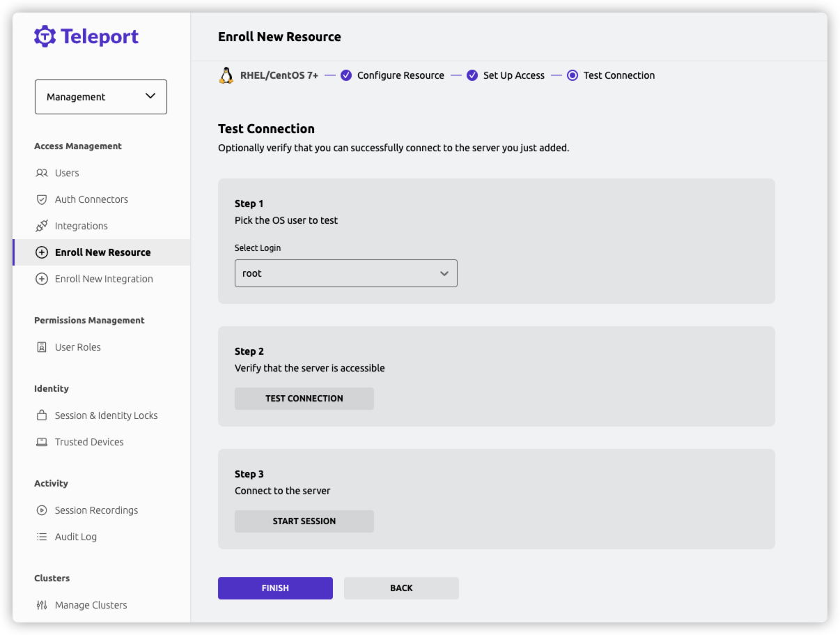Click the Access Management section header
840x635 pixels.
coord(78,146)
